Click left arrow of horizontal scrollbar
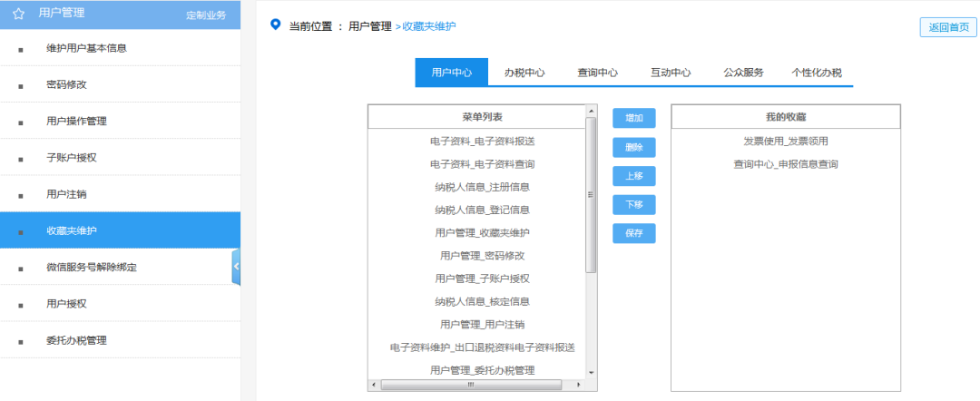Image resolution: width=980 pixels, height=401 pixels. (374, 385)
